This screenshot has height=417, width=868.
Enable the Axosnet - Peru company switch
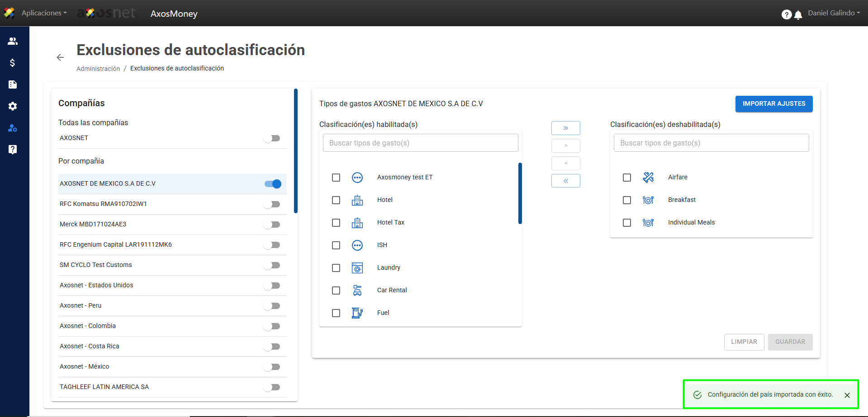coord(272,306)
